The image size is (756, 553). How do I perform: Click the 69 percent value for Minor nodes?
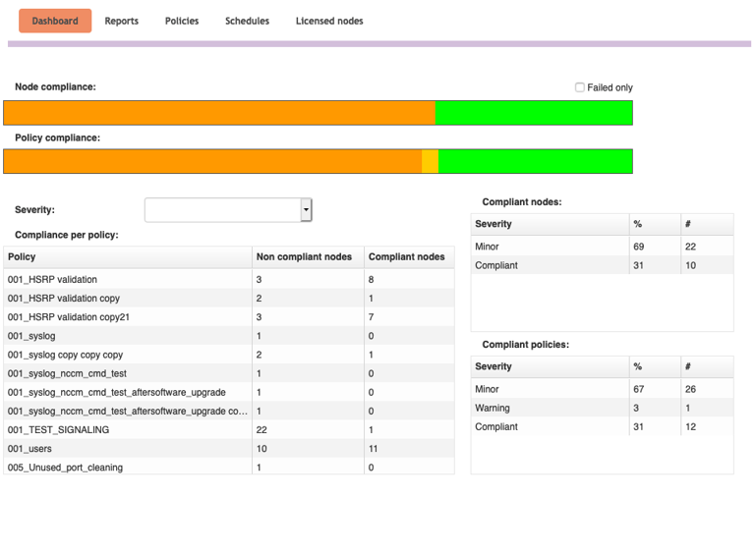pyautogui.click(x=639, y=247)
